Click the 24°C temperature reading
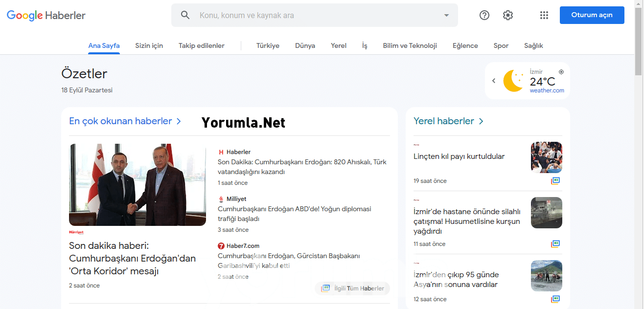Screen dimensions: 644x309 coord(543,82)
